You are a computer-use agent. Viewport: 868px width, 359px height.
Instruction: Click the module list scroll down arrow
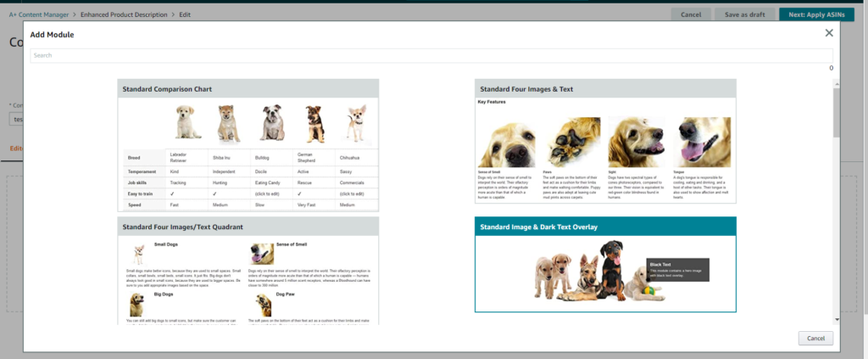pyautogui.click(x=837, y=320)
